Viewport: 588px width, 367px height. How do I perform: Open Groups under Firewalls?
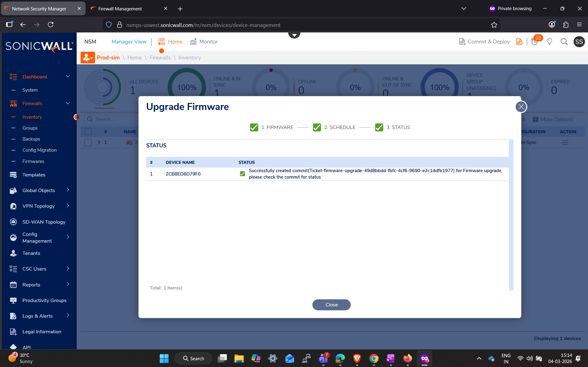[x=30, y=128]
